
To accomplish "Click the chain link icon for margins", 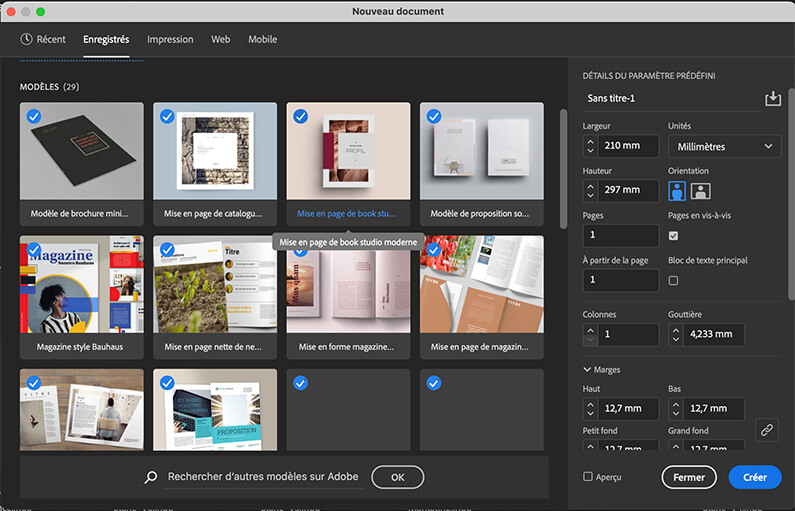I will [x=766, y=429].
